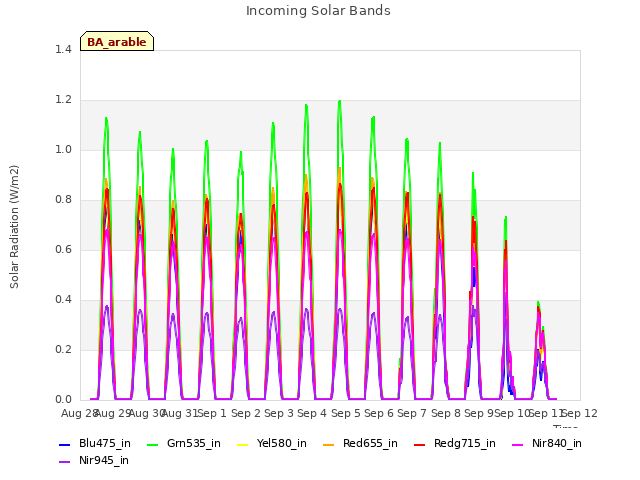The width and height of the screenshot is (640, 480).
Task: Toggle the Red655_in legend entry
Action: click(x=360, y=443)
